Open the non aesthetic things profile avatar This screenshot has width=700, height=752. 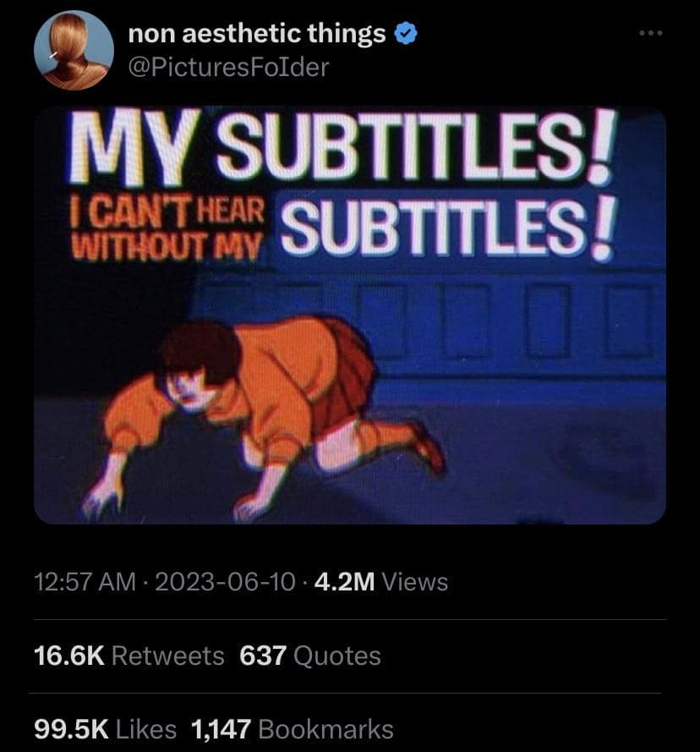[x=74, y=51]
